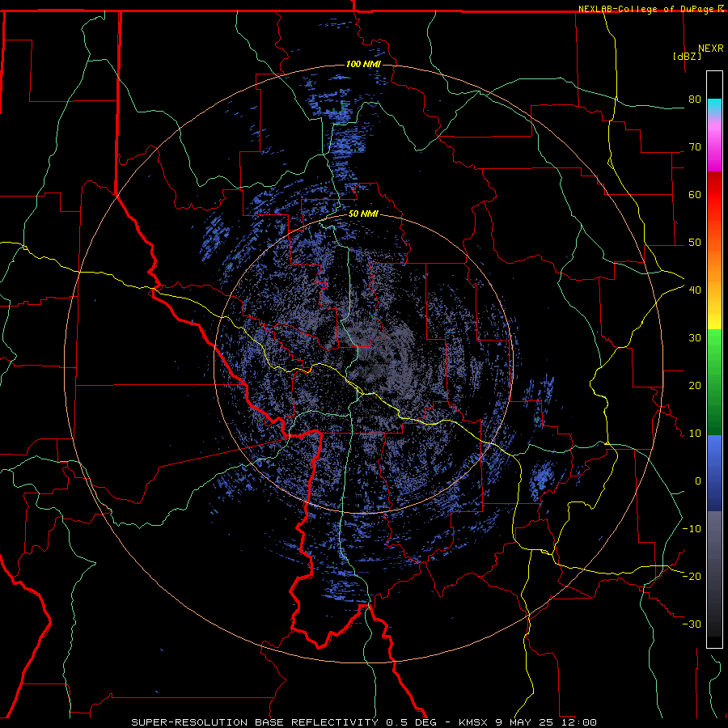The image size is (728, 728).
Task: Click the 40 dBZ scale value
Action: click(695, 290)
